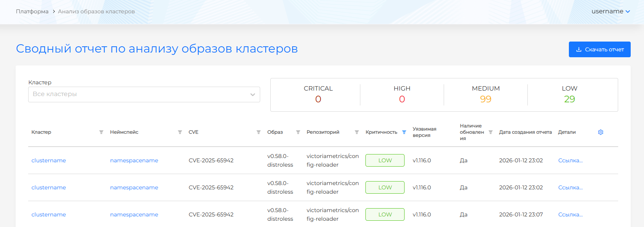Select the CRITICAL count tile
This screenshot has height=227, width=644.
(318, 94)
